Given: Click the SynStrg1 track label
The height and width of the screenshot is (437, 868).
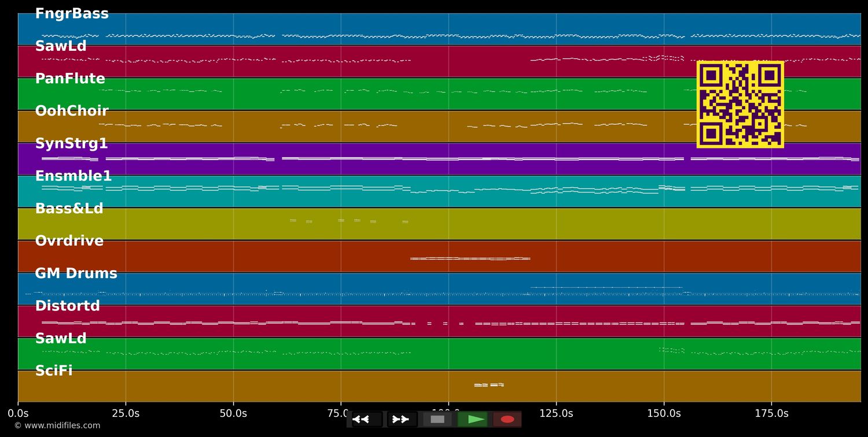Looking at the screenshot, I should click(x=71, y=144).
